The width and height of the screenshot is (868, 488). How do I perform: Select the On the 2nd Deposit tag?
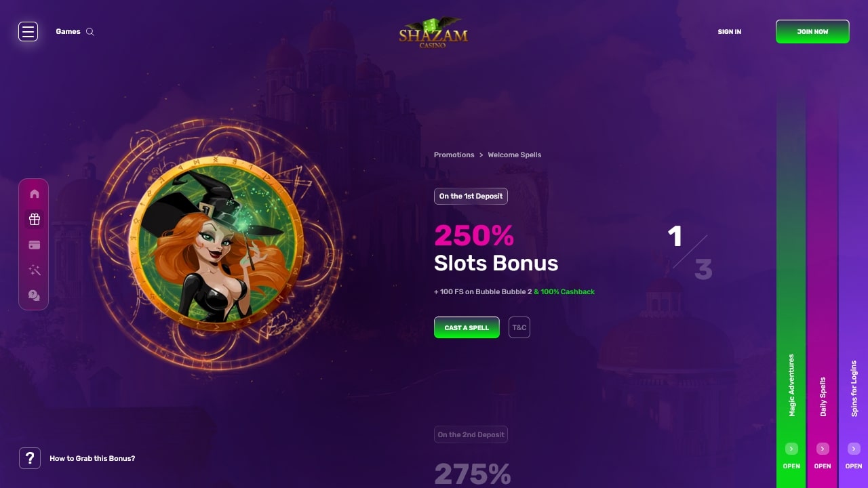[x=471, y=434]
